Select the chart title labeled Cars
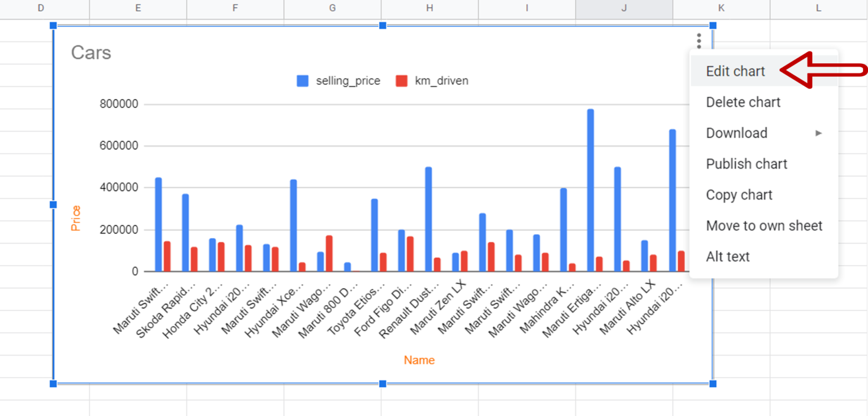868x416 pixels. click(90, 53)
